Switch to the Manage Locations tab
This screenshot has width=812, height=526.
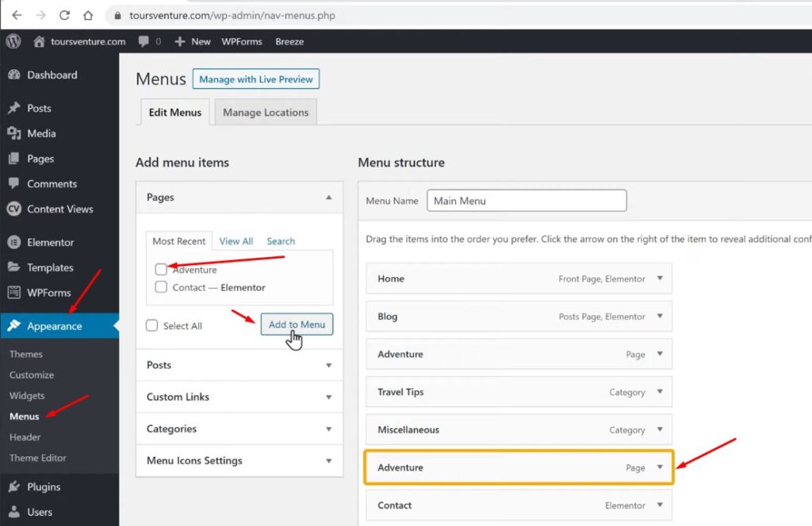tap(266, 113)
